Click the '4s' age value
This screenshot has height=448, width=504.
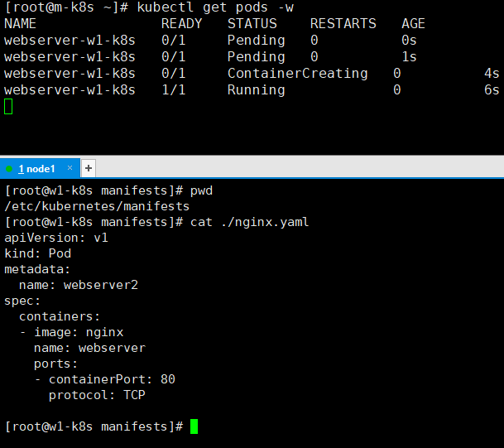(x=492, y=74)
